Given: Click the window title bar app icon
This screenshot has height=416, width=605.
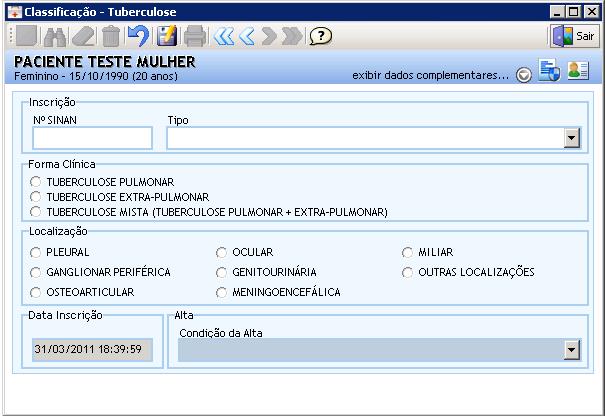Looking at the screenshot, I should [x=15, y=12].
